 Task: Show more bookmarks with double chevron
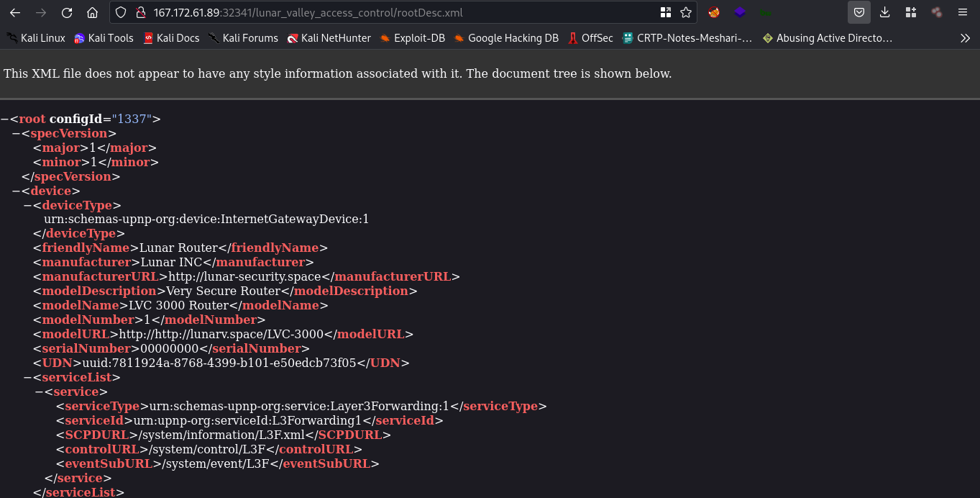965,38
